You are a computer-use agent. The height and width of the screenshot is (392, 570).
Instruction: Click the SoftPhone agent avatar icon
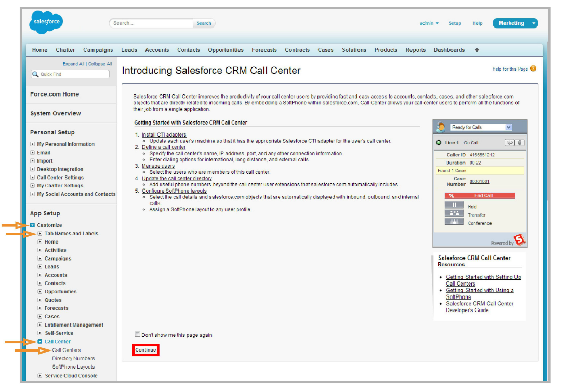coord(441,127)
